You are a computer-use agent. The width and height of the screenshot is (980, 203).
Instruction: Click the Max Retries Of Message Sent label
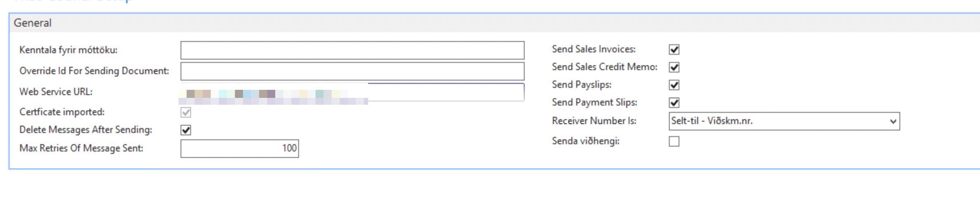81,149
